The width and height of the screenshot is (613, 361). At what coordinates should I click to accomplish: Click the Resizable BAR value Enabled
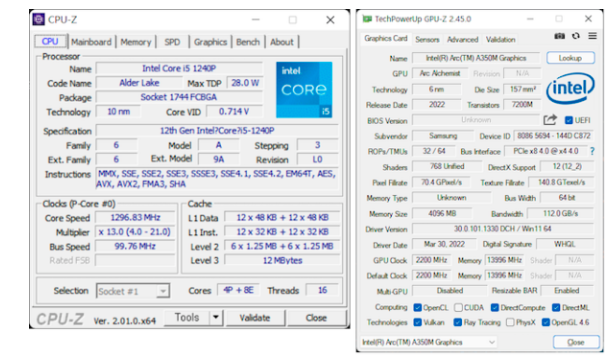[x=566, y=291]
